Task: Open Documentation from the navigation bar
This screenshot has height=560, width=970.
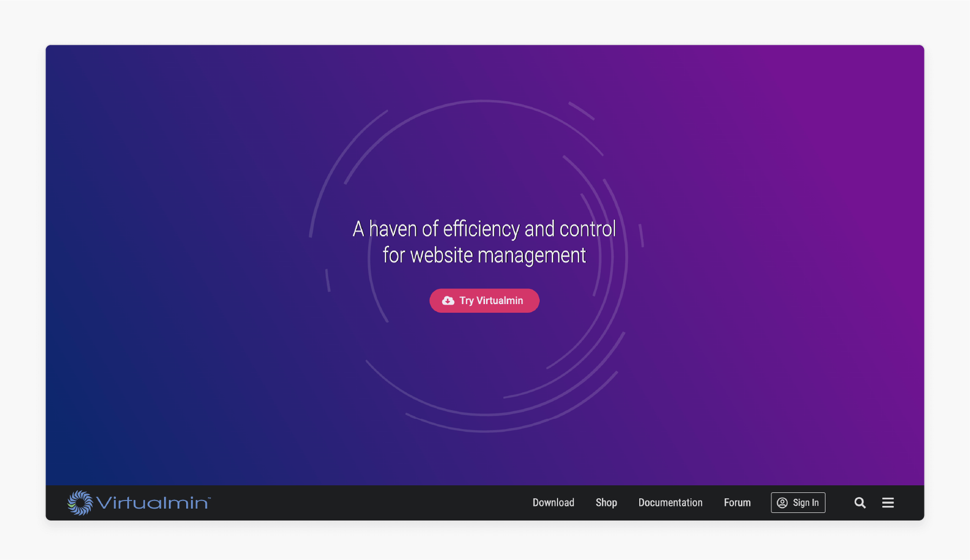Action: click(x=670, y=503)
